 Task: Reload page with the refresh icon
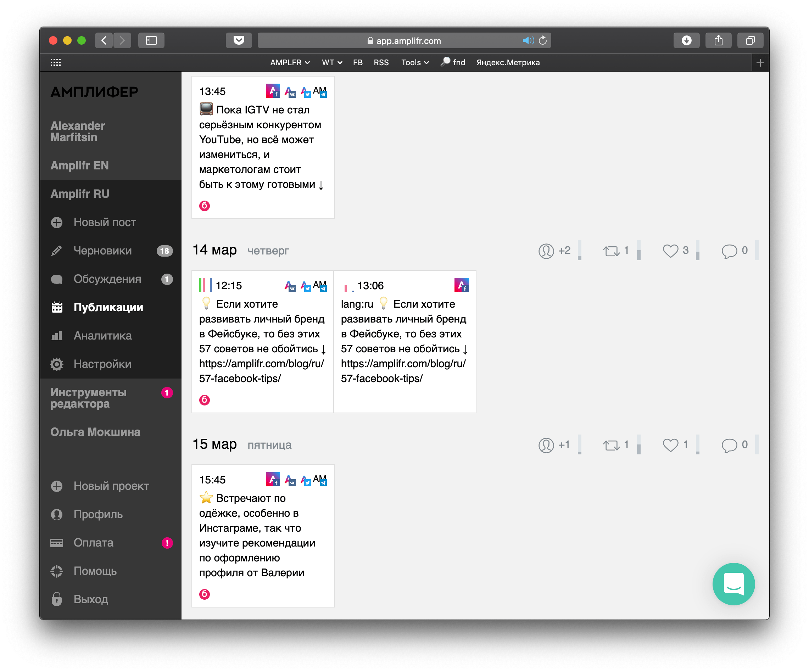[x=543, y=40]
